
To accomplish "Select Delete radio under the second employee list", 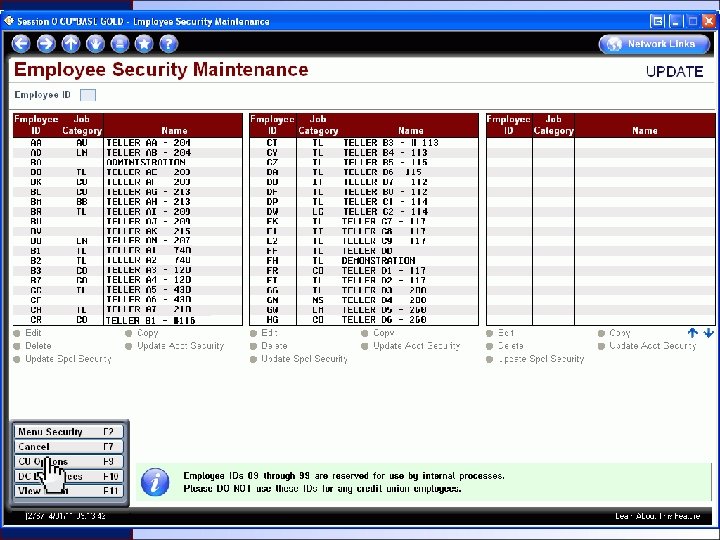I will click(x=253, y=346).
